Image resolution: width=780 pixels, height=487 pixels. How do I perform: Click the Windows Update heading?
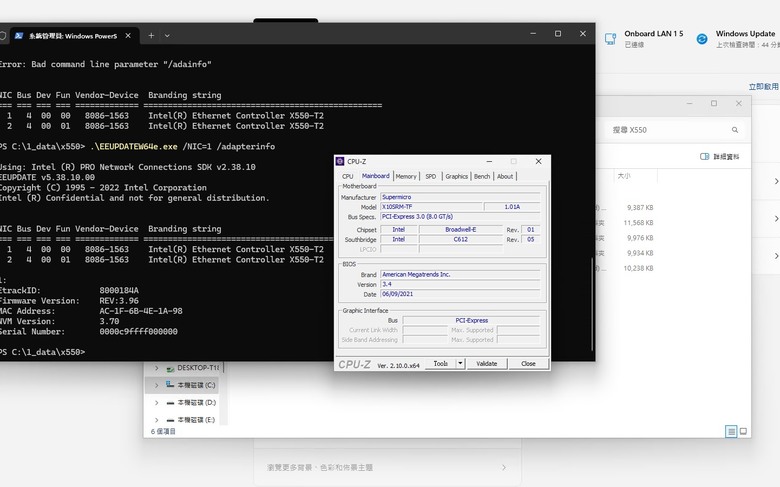pyautogui.click(x=745, y=33)
